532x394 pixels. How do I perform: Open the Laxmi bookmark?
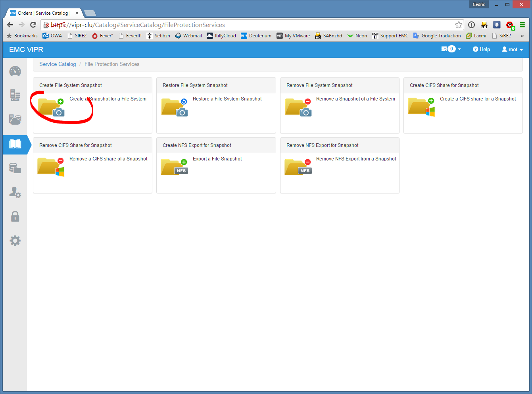coord(476,36)
